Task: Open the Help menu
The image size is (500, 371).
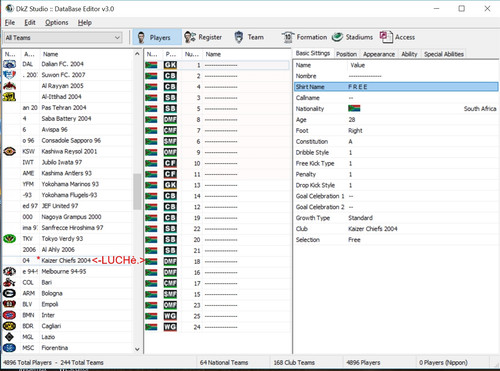Action: coord(85,23)
